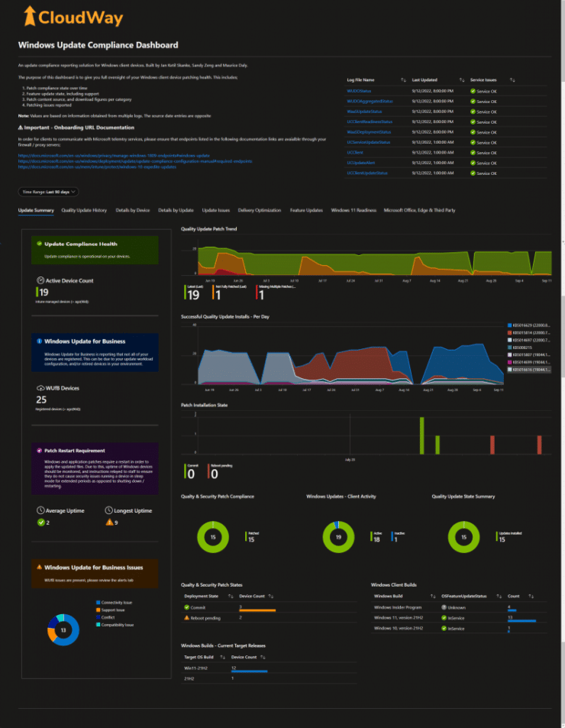
Task: Sort the log table by Service Issues column
Action: click(x=512, y=80)
